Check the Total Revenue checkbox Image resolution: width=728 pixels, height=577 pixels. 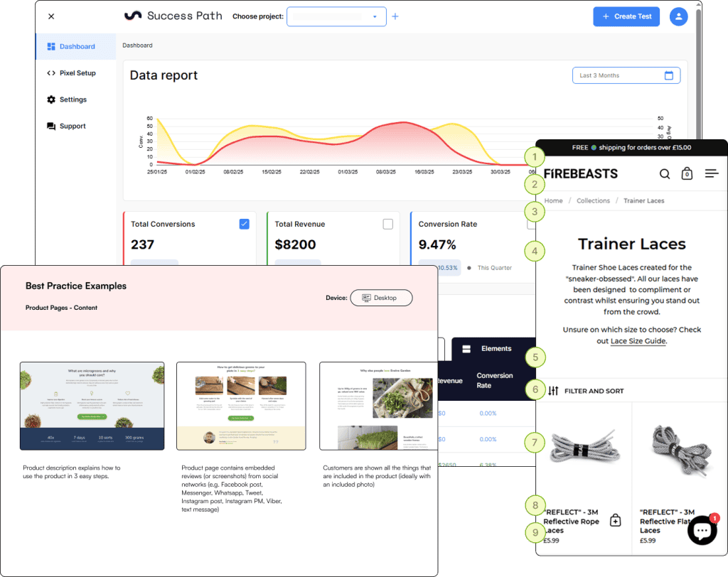click(388, 225)
